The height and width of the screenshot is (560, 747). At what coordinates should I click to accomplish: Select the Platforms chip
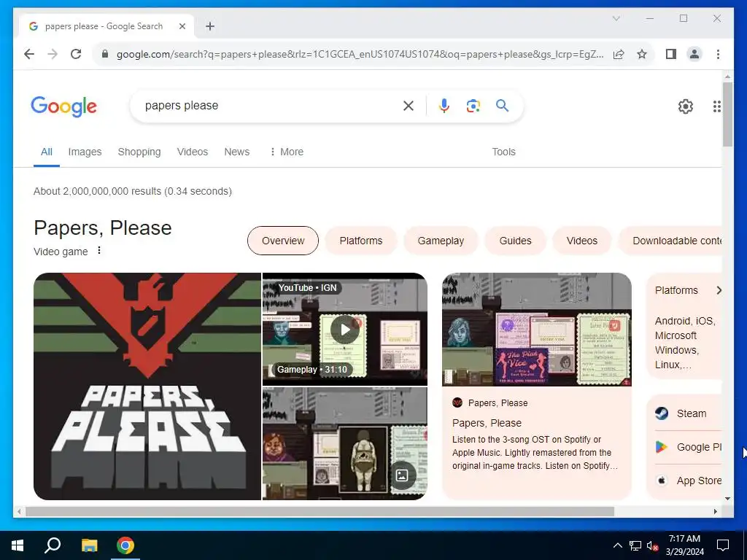(x=360, y=241)
